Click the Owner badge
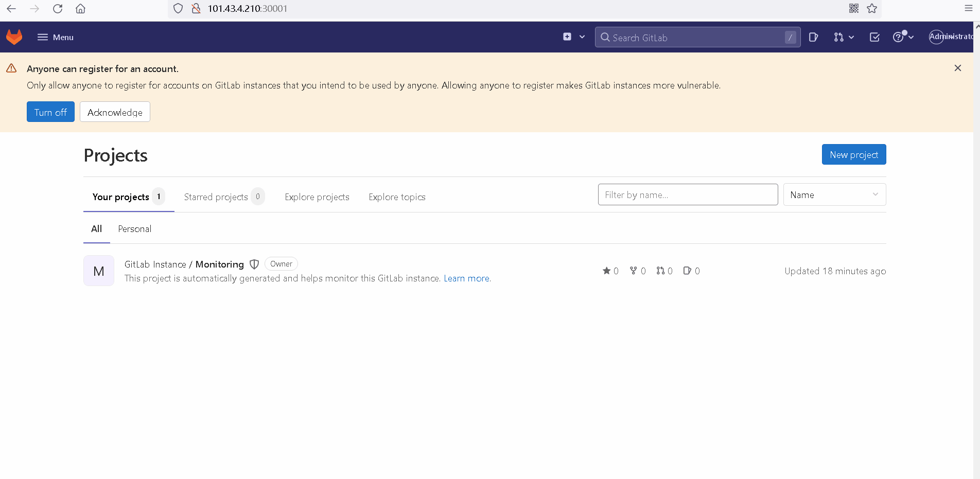Screen dimensions: 980x479 point(281,264)
